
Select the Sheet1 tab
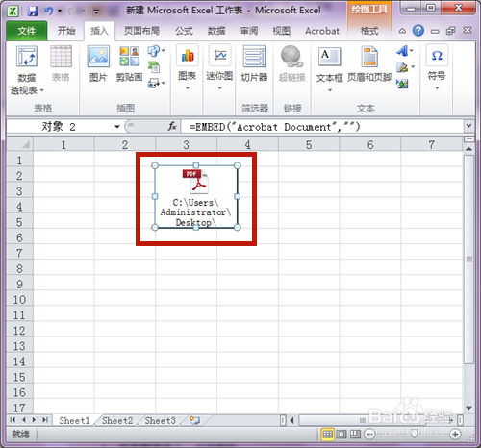click(x=74, y=420)
